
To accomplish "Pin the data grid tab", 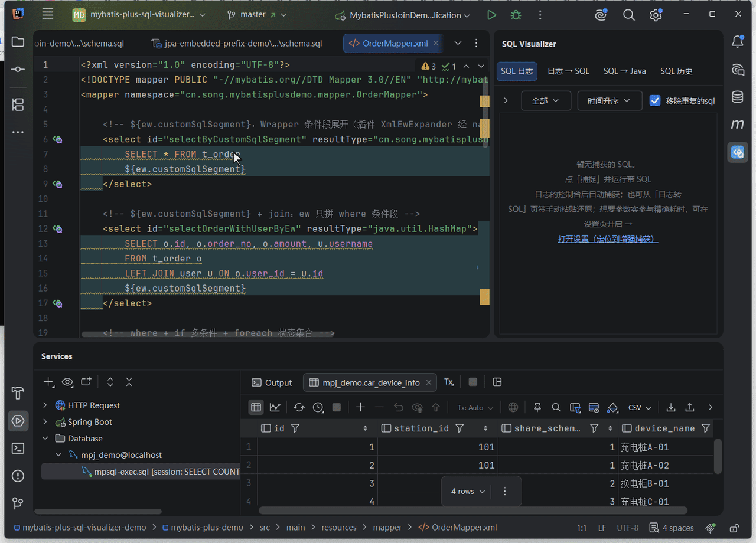I will [x=537, y=407].
